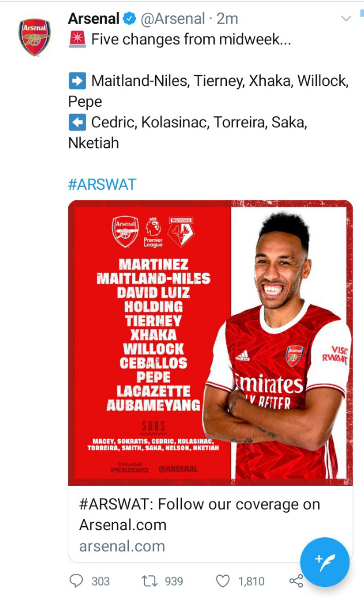The image size is (364, 598).
Task: Open the #ARSWAT hashtag
Action: click(102, 185)
